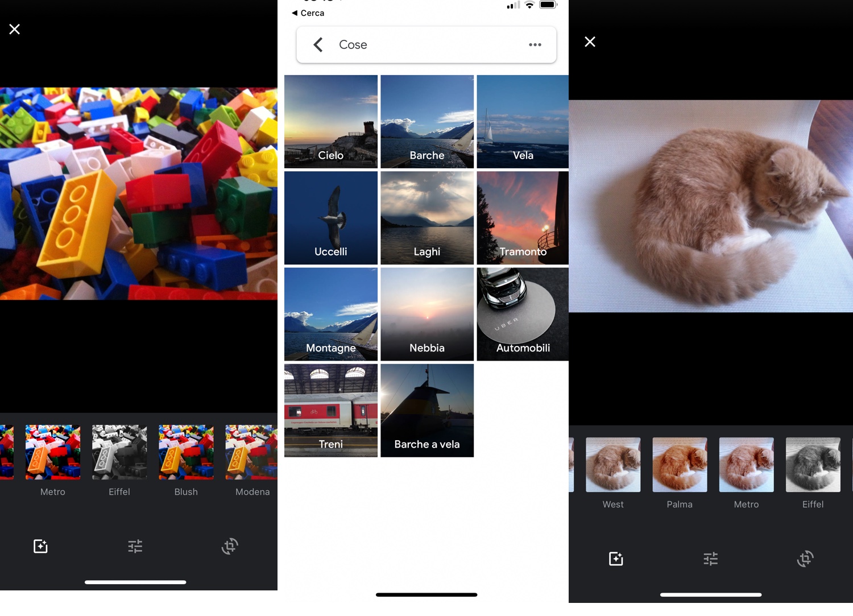Open the adjustment sliders icon below the Lego photo
Screen dimensions: 853x616
coord(135,546)
